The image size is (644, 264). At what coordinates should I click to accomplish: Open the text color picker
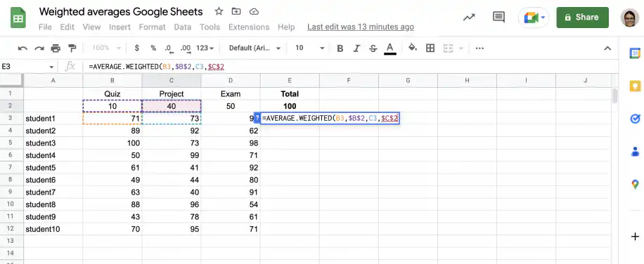(389, 48)
